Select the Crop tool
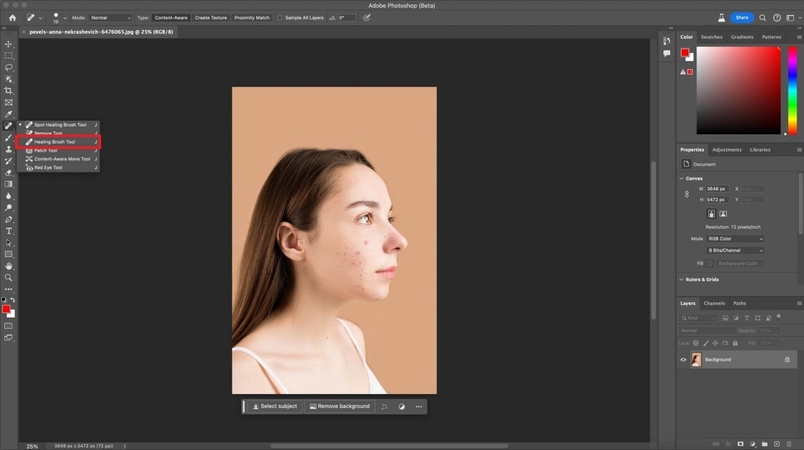Viewport: 804px width, 450px height. 9,90
